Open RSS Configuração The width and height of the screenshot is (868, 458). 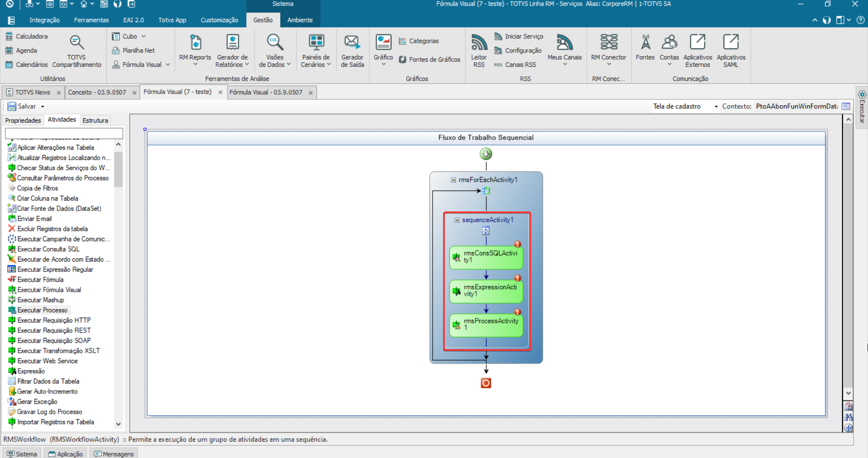518,51
